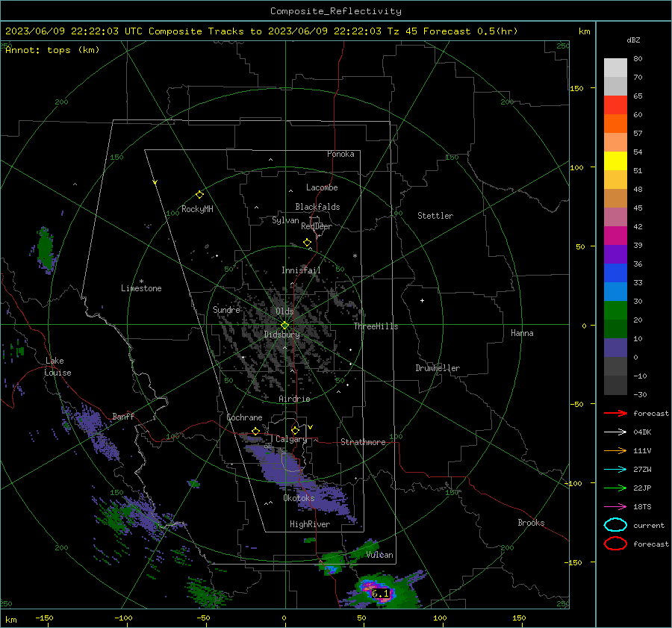Click the green 22JP arrow icon

pyautogui.click(x=615, y=488)
